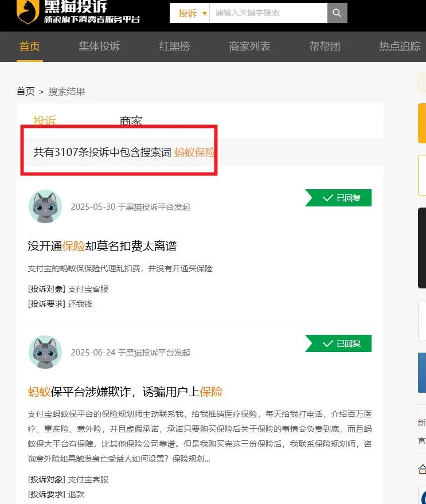426x504 pixels.
Task: Click the cat avatar of the 2025-06-24 complaint
Action: [45, 352]
